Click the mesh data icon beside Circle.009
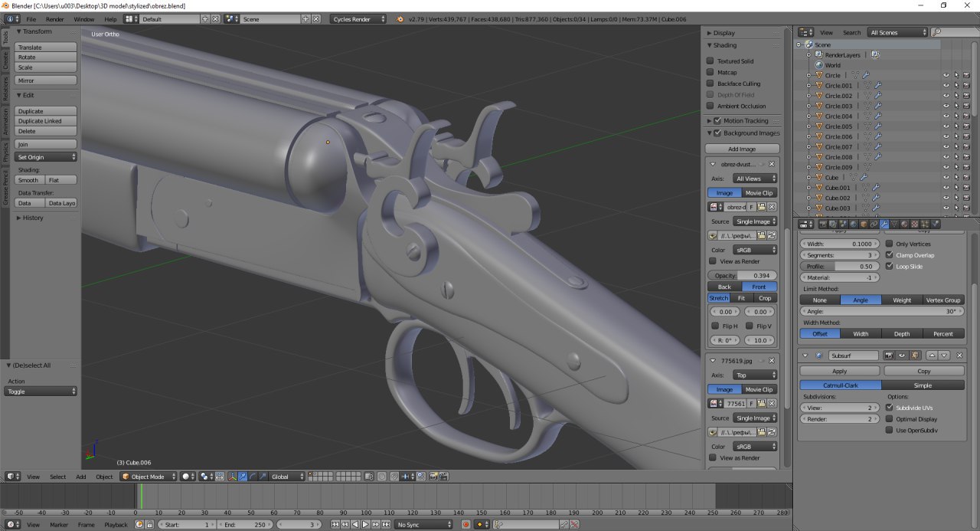Image resolution: width=980 pixels, height=531 pixels. [868, 167]
